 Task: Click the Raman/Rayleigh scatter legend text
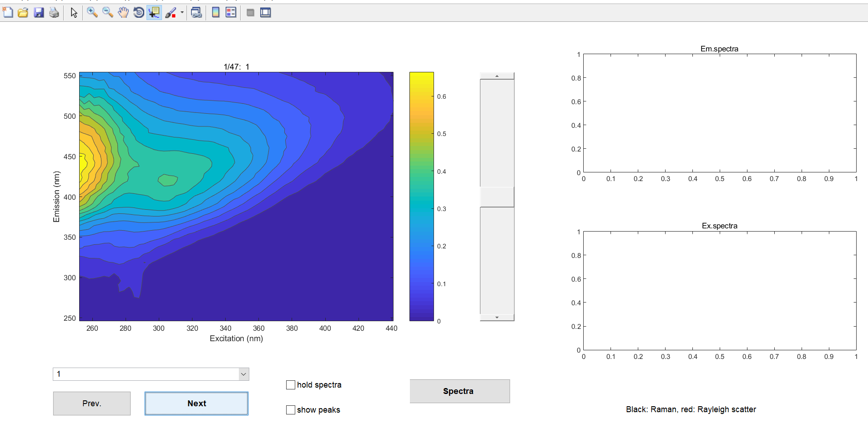[x=691, y=409]
